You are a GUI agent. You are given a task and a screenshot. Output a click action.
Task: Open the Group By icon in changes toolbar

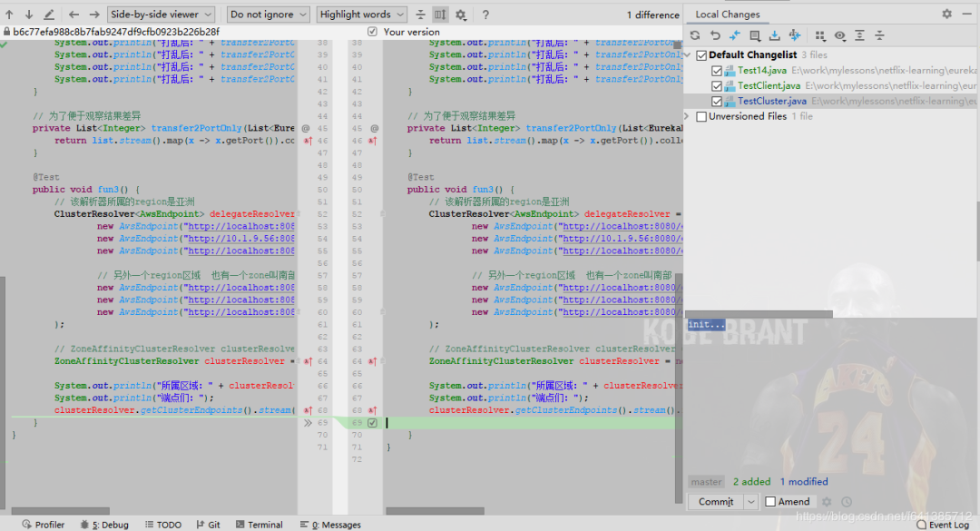pos(820,35)
